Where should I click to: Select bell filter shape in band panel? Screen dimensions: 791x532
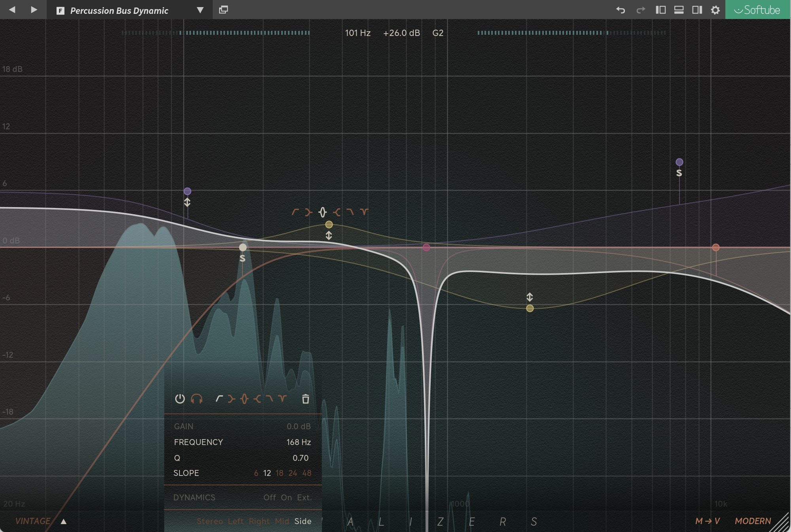244,399
